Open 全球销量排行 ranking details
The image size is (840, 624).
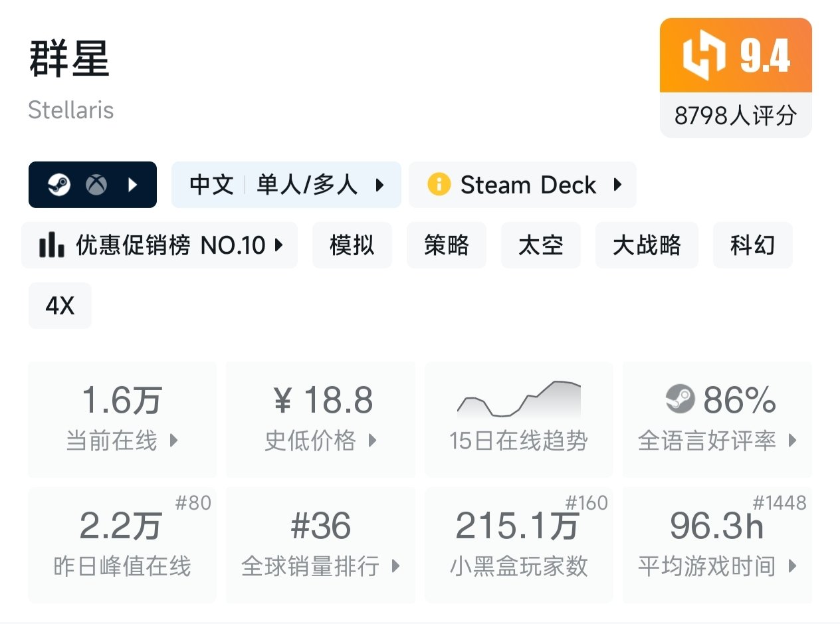pyautogui.click(x=321, y=545)
